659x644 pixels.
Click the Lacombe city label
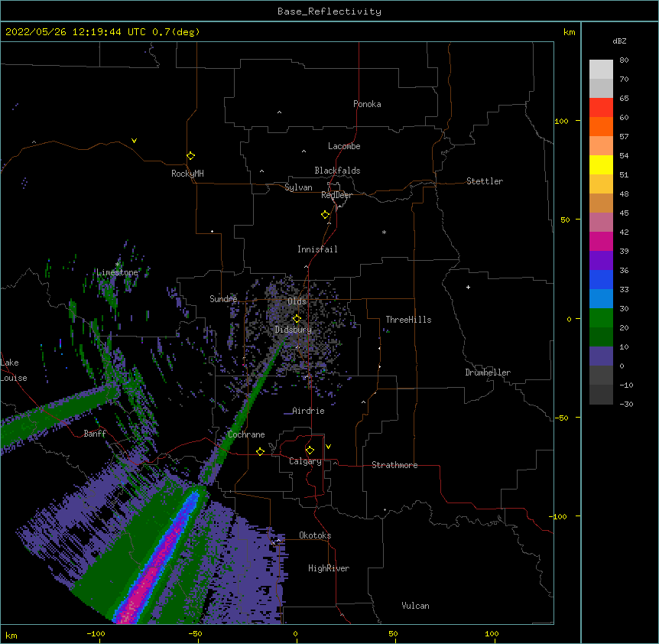tap(344, 146)
